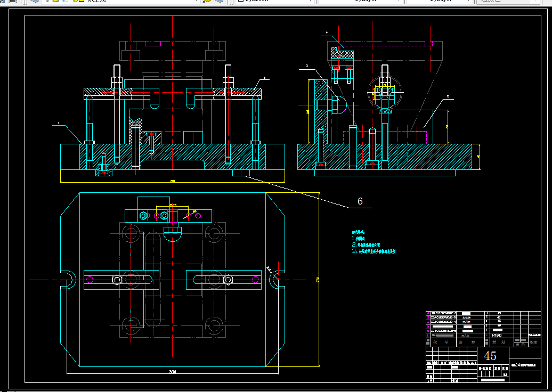The width and height of the screenshot is (552, 392).
Task: Click the large 45 in the title block
Action: tap(490, 356)
